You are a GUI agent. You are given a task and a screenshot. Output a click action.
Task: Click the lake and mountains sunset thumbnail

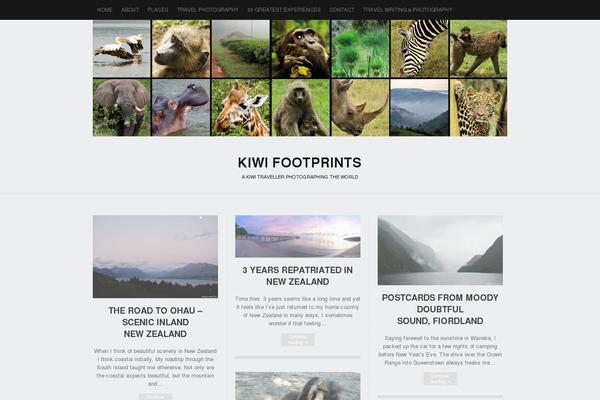coord(155,256)
